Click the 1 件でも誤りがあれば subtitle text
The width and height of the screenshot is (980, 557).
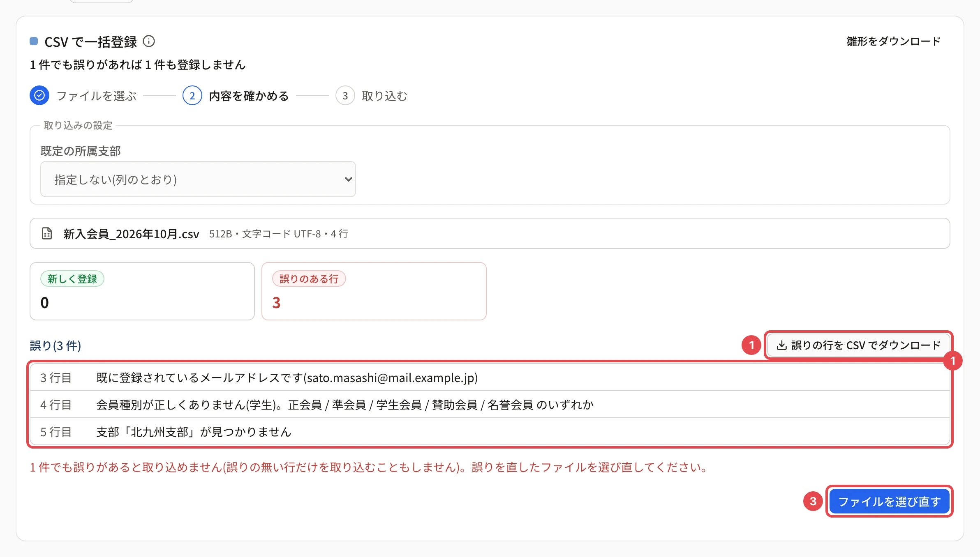[138, 64]
